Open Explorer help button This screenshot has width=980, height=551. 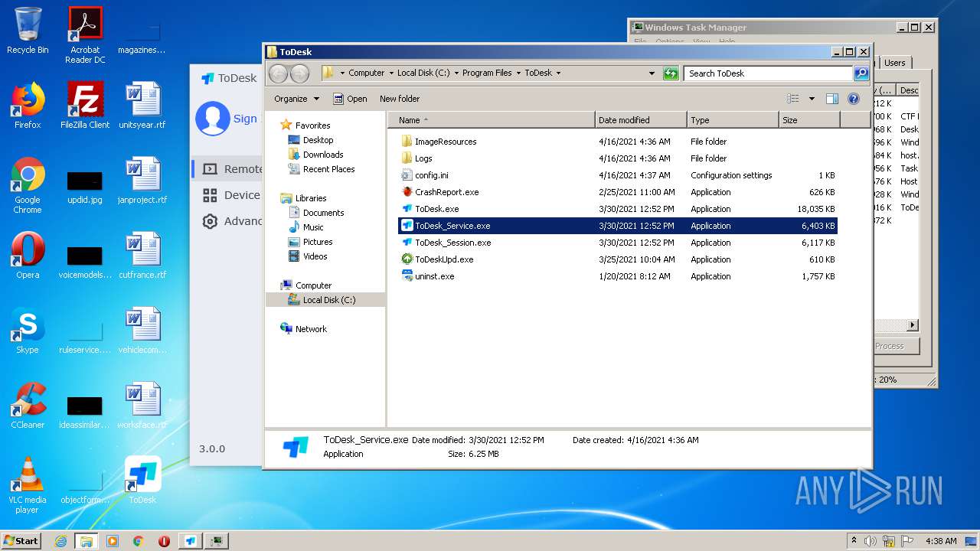[x=854, y=99]
